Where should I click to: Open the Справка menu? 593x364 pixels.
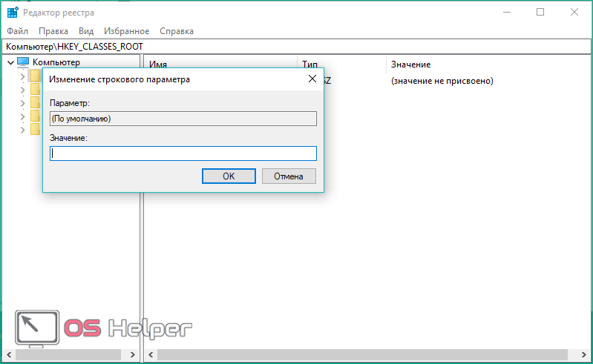tap(176, 31)
